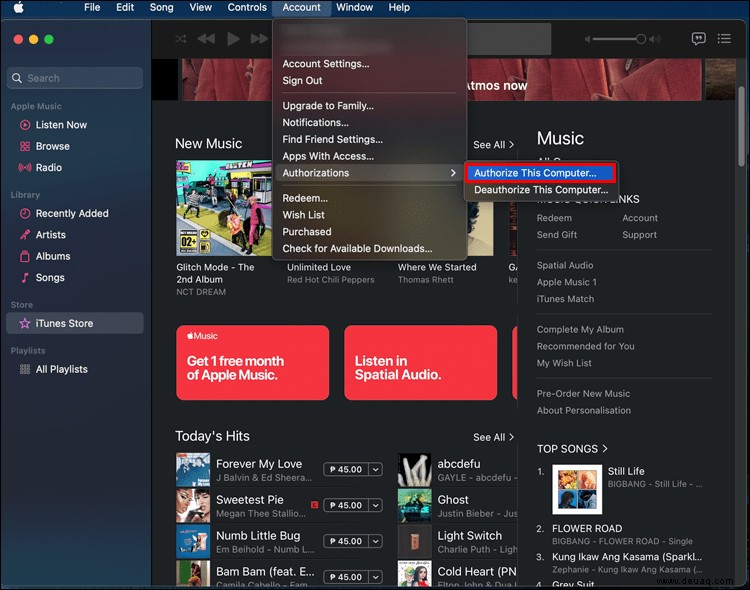This screenshot has height=590, width=750.
Task: Open Spatial Audio link in right column
Action: coord(565,266)
